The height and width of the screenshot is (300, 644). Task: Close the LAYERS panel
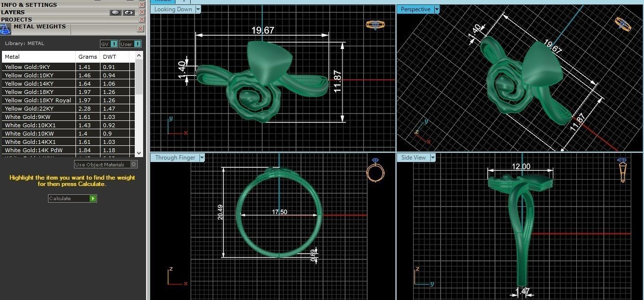click(x=142, y=12)
